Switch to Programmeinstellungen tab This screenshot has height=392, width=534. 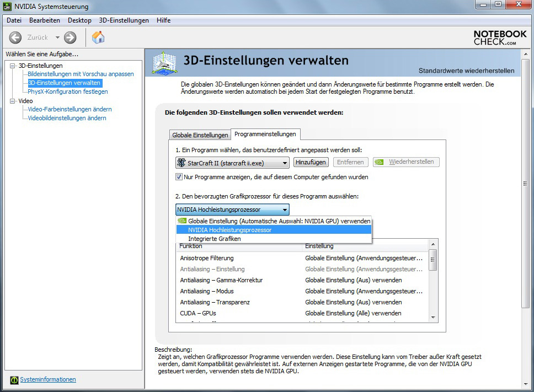coord(265,134)
